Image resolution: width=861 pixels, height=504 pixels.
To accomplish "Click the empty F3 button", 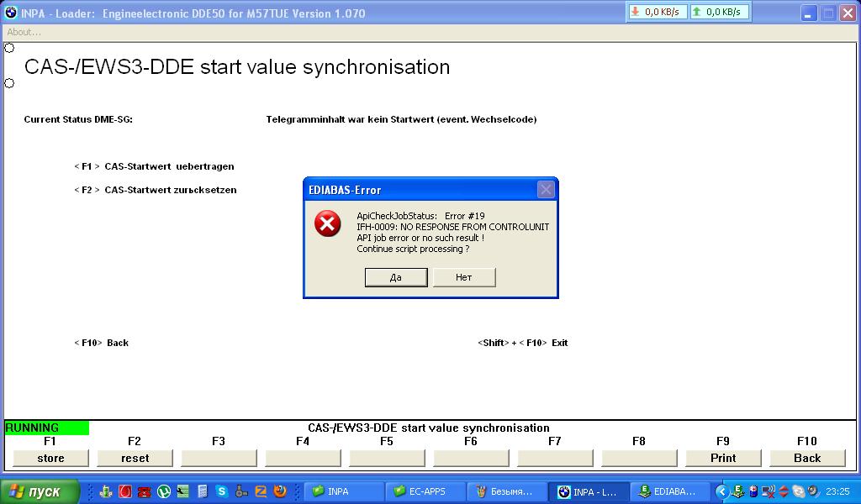I will (219, 458).
